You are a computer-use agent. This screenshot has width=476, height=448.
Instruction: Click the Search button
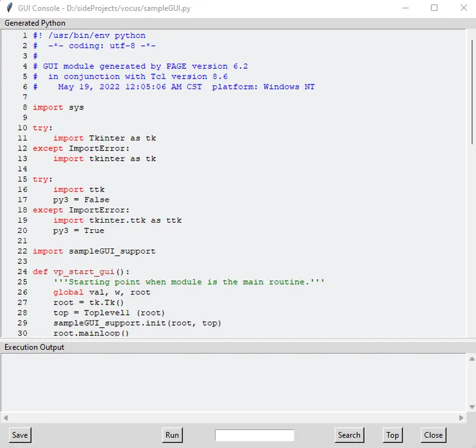349,435
